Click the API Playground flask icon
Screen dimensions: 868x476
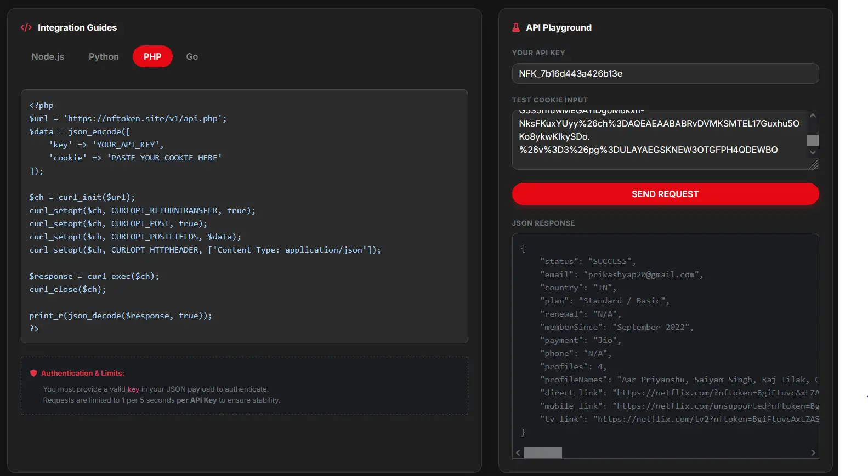[515, 27]
